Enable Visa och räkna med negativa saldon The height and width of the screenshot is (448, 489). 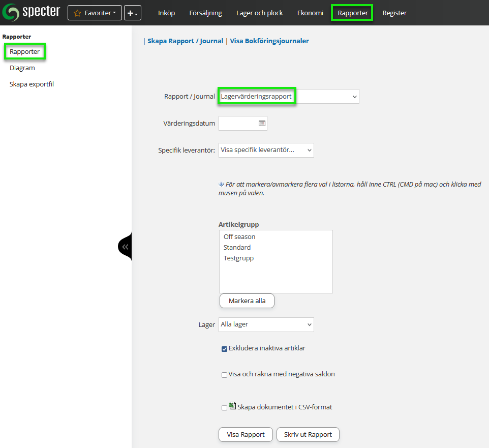[224, 375]
